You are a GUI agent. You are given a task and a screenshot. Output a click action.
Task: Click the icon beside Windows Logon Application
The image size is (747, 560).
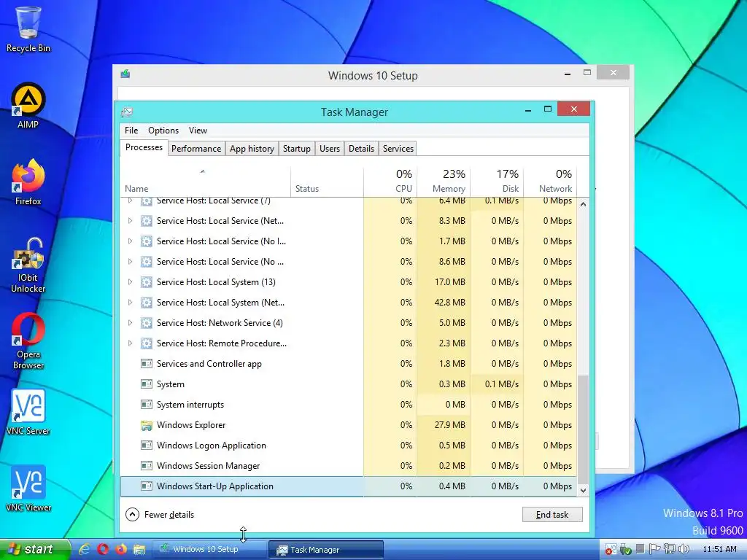(x=147, y=446)
